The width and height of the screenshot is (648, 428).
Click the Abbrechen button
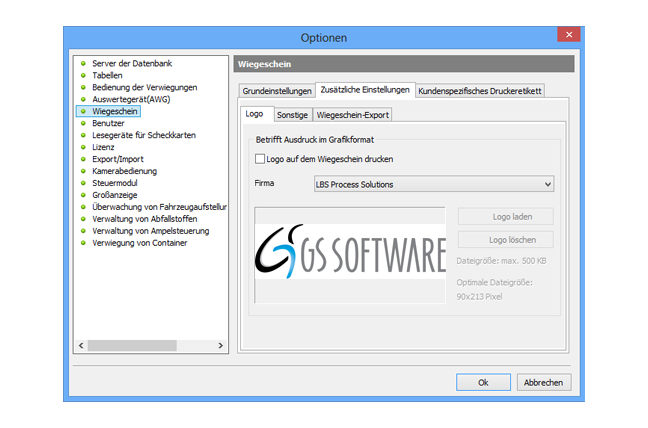[543, 382]
